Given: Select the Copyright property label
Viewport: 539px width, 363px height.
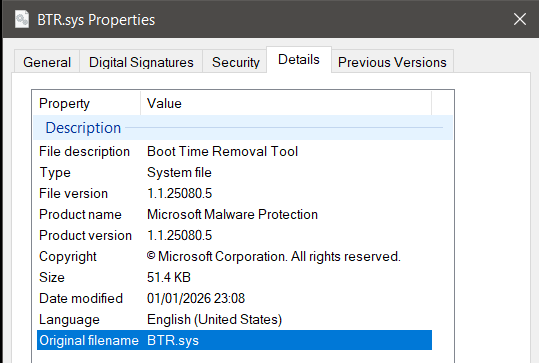Looking at the screenshot, I should point(68,257).
